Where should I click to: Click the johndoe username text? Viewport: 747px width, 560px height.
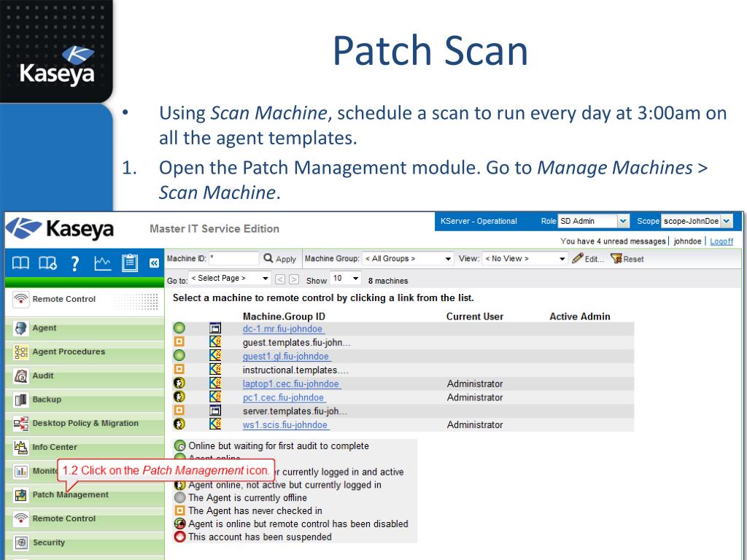click(x=687, y=241)
